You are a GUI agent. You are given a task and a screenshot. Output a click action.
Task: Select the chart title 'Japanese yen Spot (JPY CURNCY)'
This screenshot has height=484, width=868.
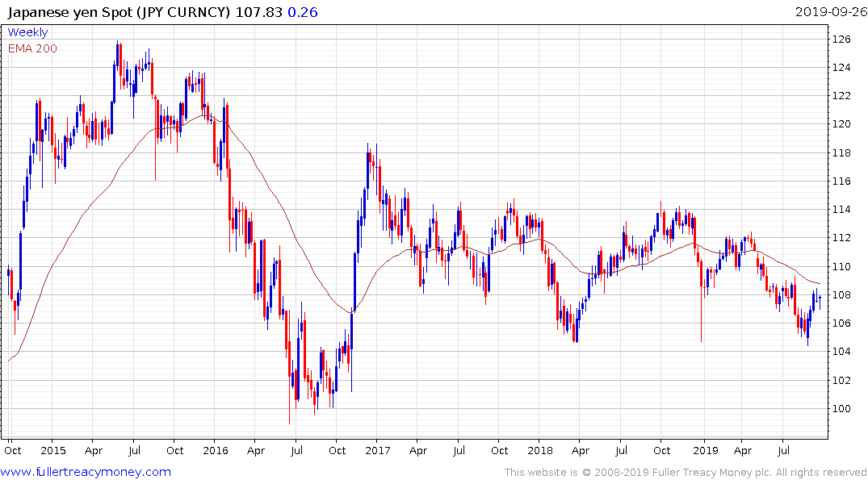coord(119,12)
